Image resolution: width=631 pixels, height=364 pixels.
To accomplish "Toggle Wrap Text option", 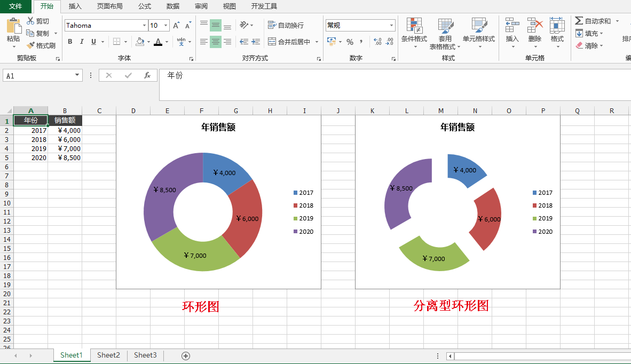I will click(x=286, y=25).
